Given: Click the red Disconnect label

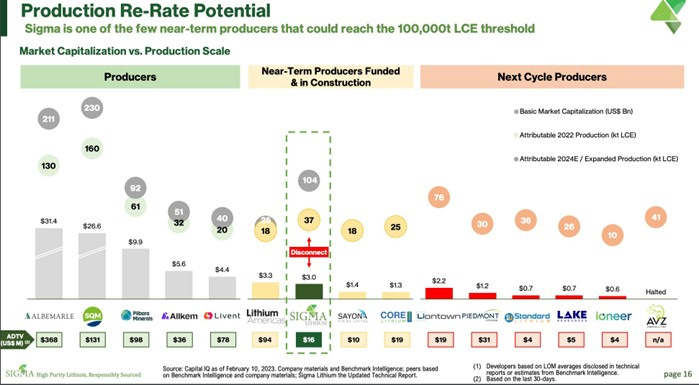Looking at the screenshot, I should pyautogui.click(x=309, y=252).
